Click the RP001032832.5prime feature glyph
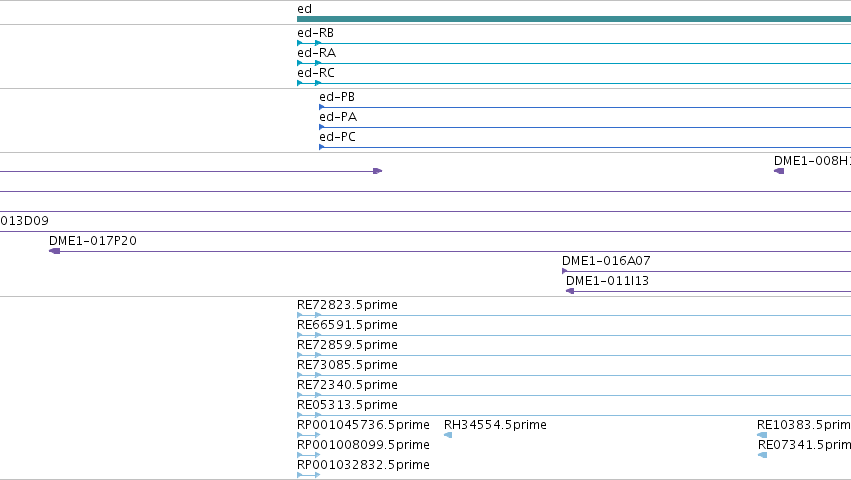The image size is (851, 480). (308, 475)
